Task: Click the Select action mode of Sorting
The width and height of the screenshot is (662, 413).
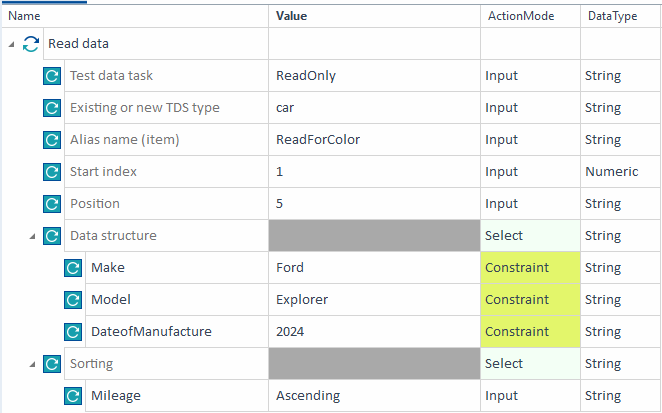Action: tap(504, 364)
